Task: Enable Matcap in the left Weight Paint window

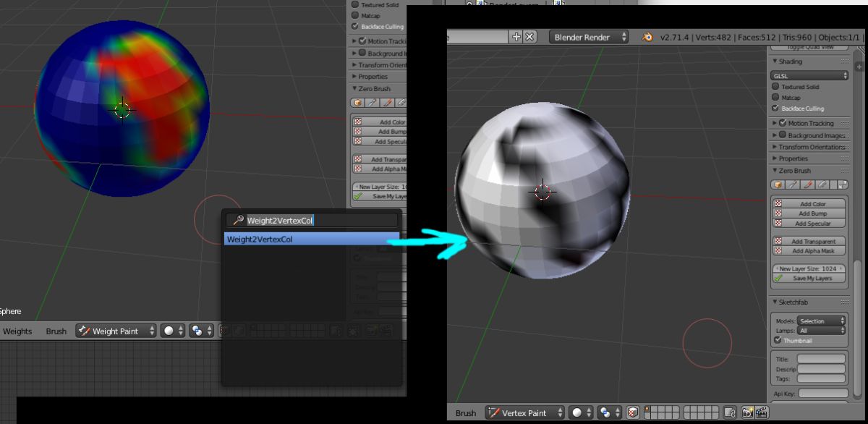Action: pos(355,15)
